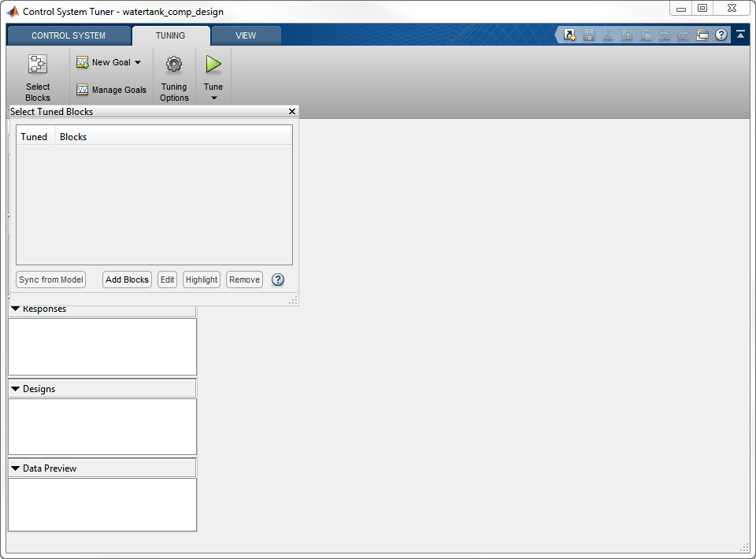
Task: Click the add shortcut icon in quick access toolbar
Action: (570, 35)
